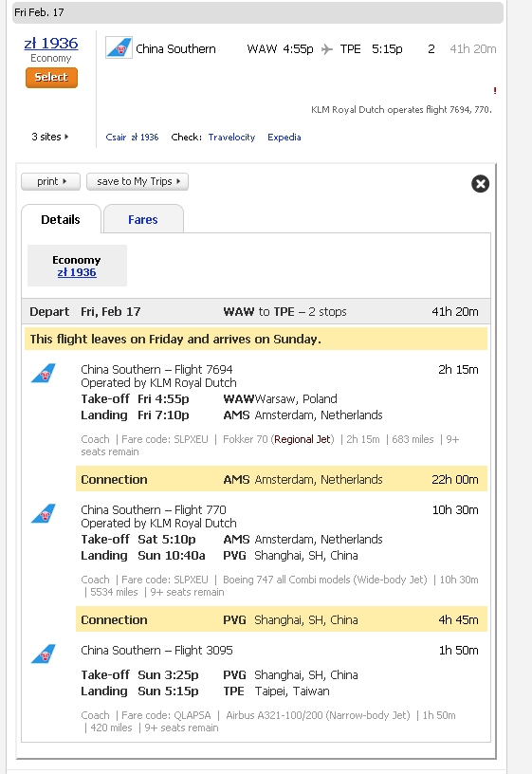Close the flight details panel
Screen dimensions: 532x774
pos(480,184)
